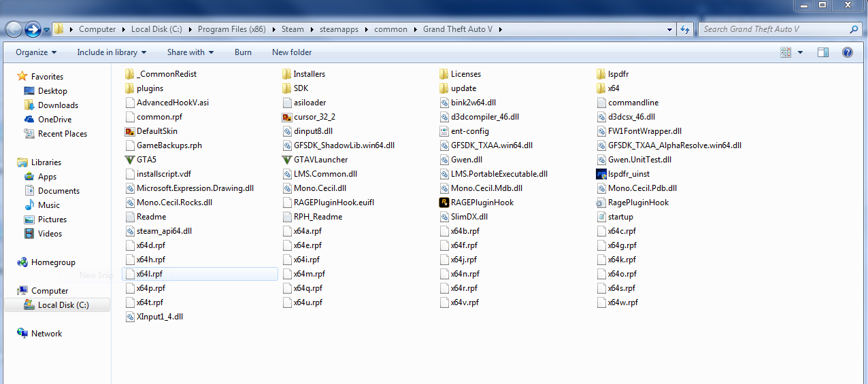Select the lspdfr_uinst uninstaller icon

(x=601, y=174)
